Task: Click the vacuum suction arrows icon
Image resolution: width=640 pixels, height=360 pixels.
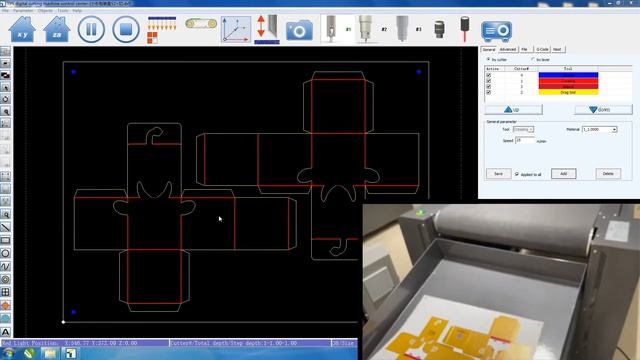Action: pyautogui.click(x=162, y=30)
